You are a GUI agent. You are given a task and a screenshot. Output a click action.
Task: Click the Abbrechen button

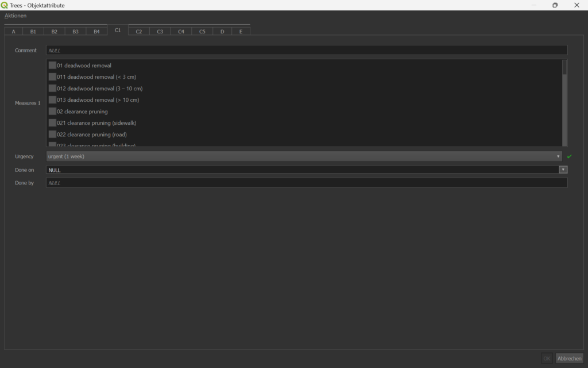tap(569, 358)
